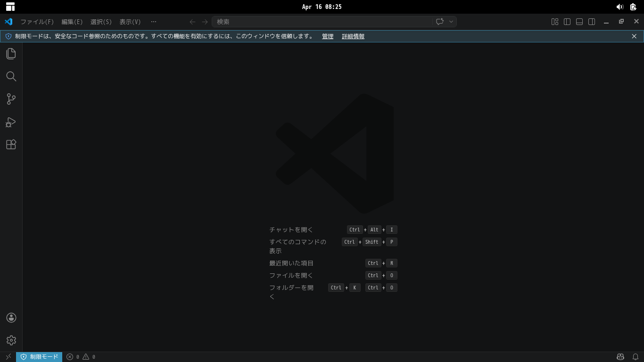Dismiss the restricted mode banner
Viewport: 644px width, 362px height.
point(634,36)
